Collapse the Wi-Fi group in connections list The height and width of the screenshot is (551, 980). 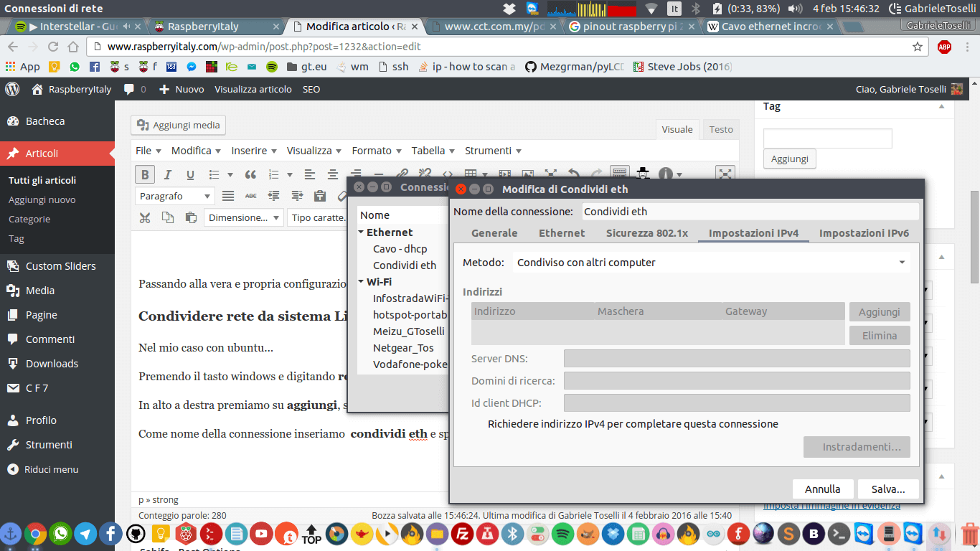(362, 282)
